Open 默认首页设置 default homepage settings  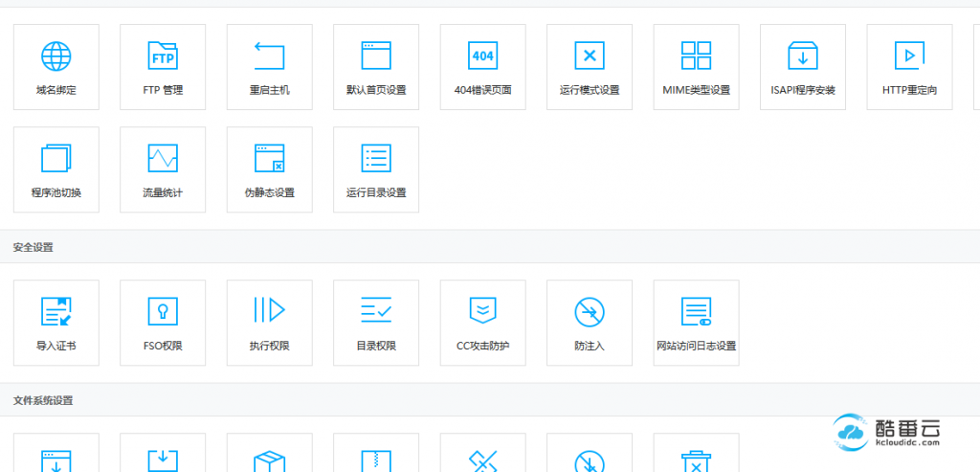[x=376, y=56]
